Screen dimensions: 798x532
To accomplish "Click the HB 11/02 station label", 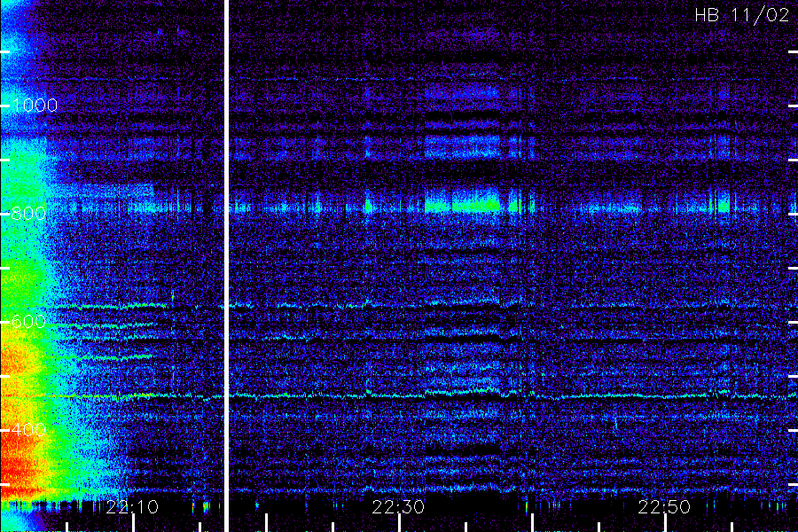I will click(x=742, y=15).
